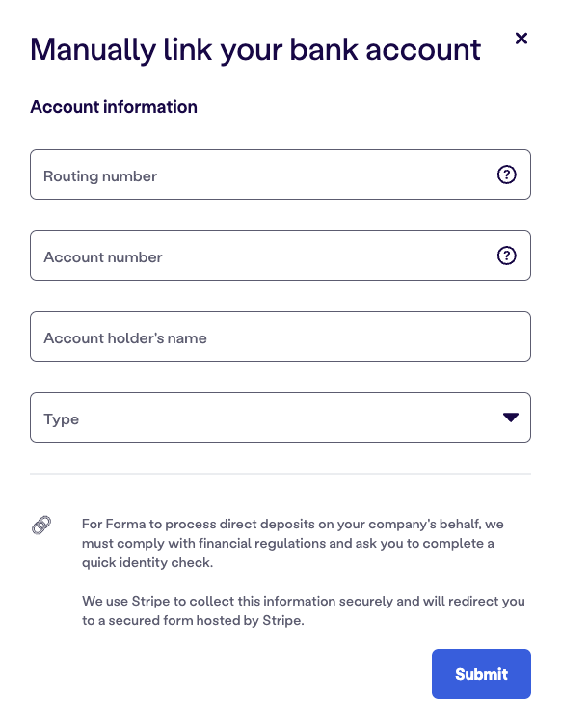Click the 'Manually link your bank account' title
This screenshot has height=728, width=561.
coord(255,50)
